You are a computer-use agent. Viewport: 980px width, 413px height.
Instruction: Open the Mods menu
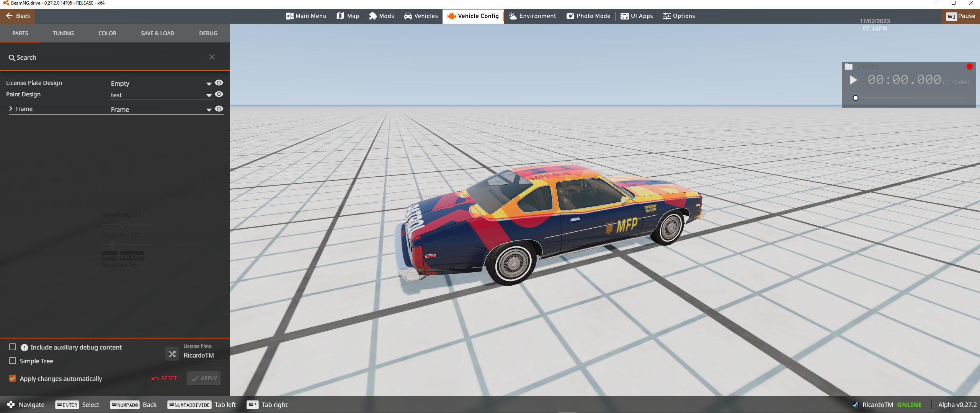click(x=382, y=16)
